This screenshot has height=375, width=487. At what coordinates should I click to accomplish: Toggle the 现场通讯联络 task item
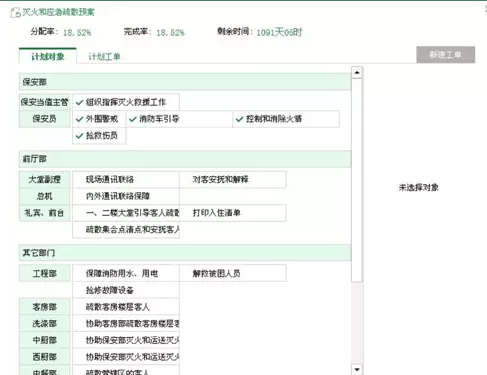pos(126,180)
